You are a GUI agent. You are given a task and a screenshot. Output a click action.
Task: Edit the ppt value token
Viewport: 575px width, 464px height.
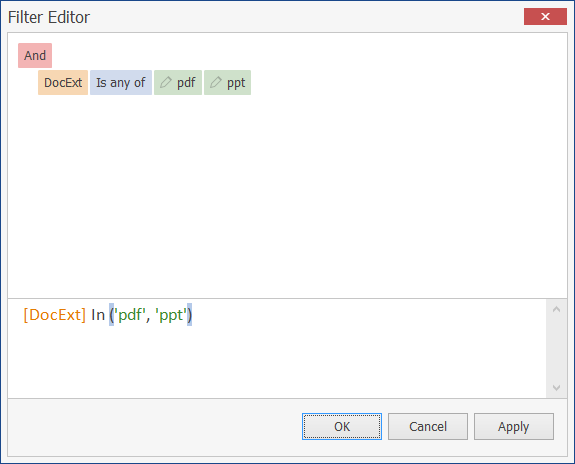[227, 83]
